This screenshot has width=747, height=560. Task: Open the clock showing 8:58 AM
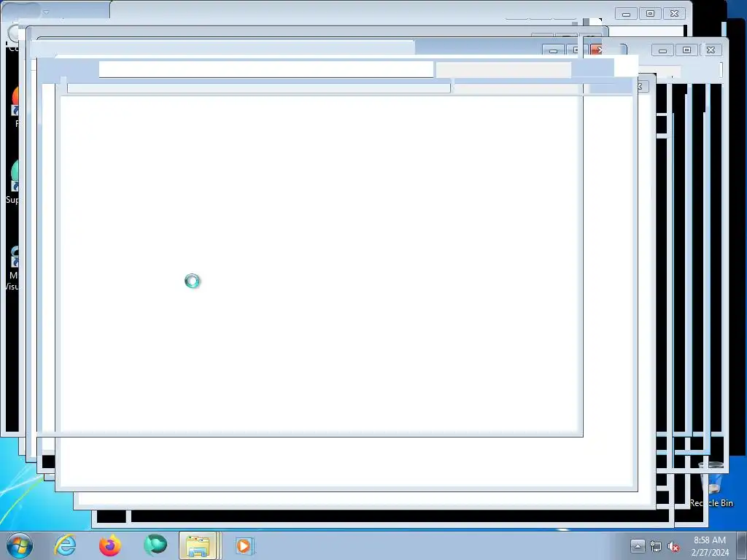[710, 545]
